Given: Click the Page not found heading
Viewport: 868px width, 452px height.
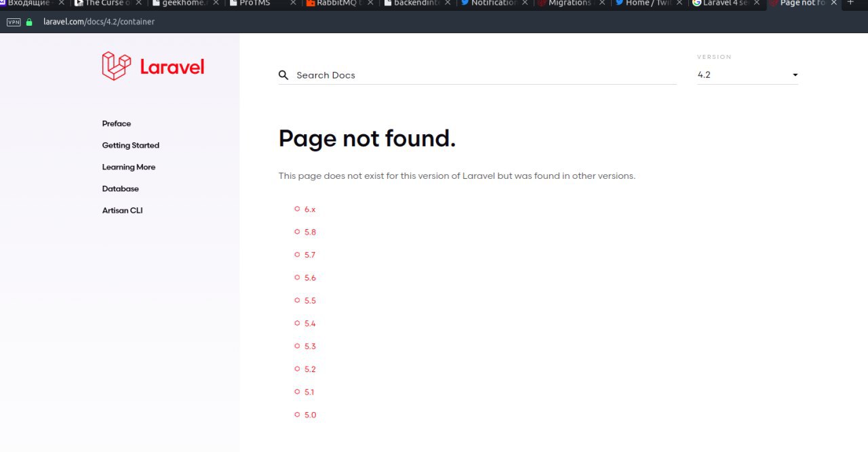Looking at the screenshot, I should tap(367, 138).
